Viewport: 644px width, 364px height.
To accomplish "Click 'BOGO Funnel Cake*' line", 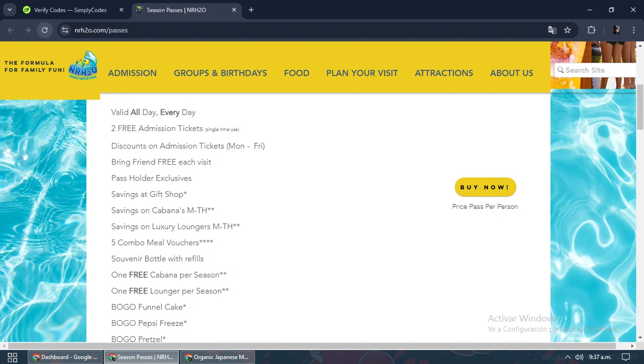I will pyautogui.click(x=149, y=307).
